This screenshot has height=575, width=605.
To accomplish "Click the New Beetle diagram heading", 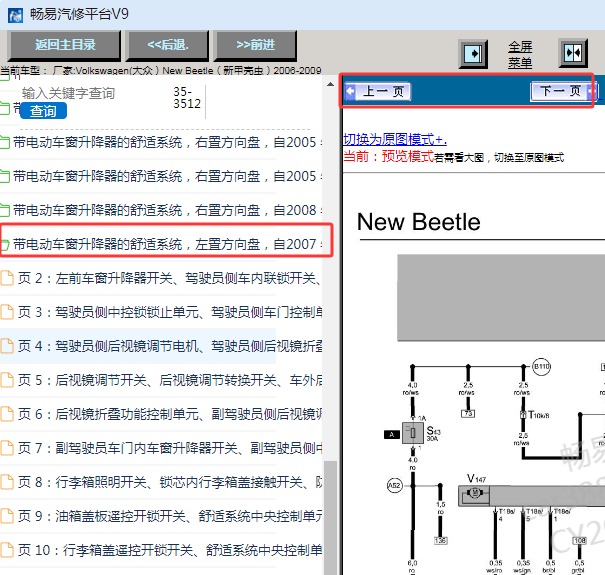I will coord(419,222).
